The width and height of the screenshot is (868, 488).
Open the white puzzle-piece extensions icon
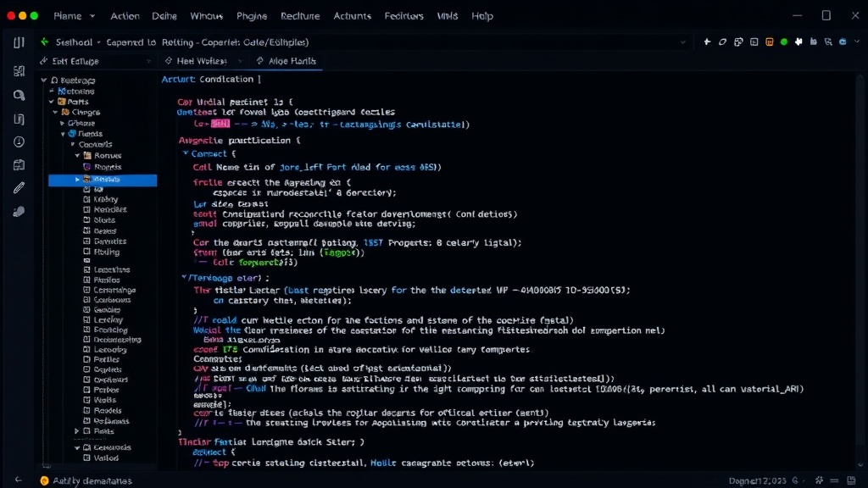click(x=798, y=42)
